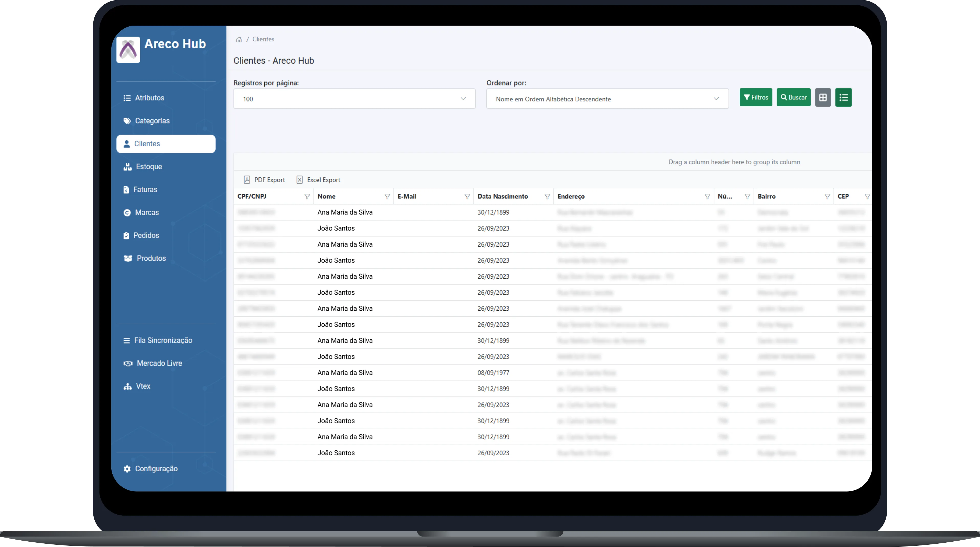Click the Nome column filter icon
The image size is (980, 547).
387,197
